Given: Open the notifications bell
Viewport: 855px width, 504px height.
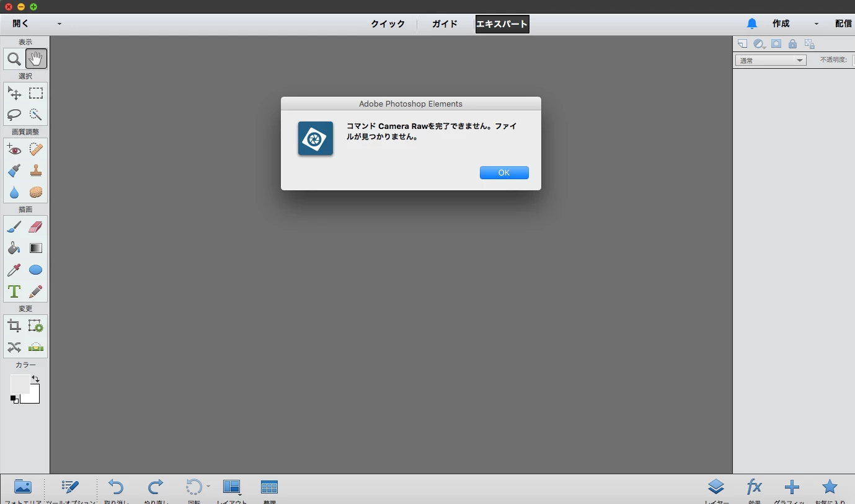Looking at the screenshot, I should pyautogui.click(x=752, y=24).
